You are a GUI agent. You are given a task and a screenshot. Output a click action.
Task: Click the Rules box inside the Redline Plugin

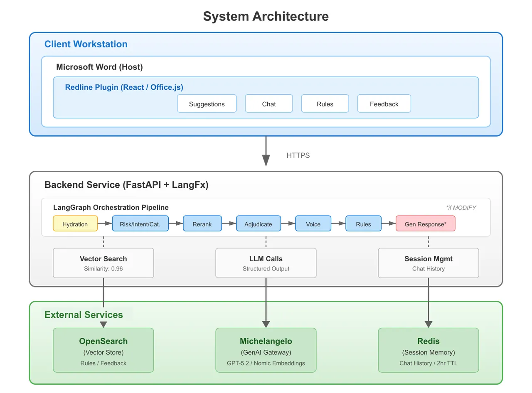[325, 103]
